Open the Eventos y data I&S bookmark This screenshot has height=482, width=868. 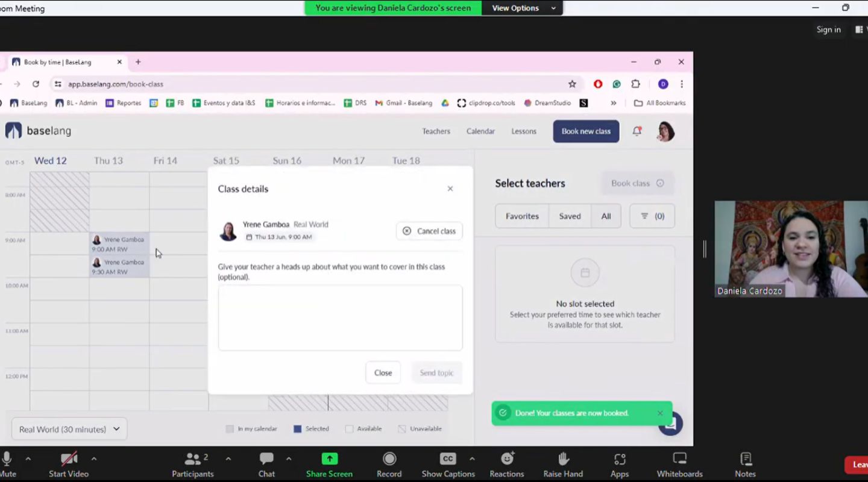coord(224,103)
